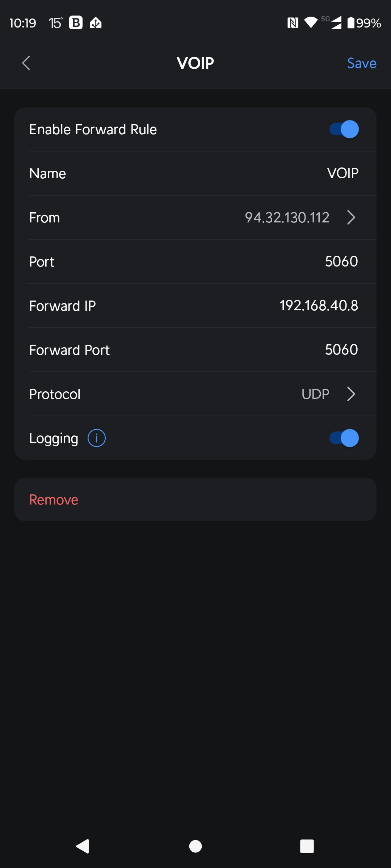This screenshot has height=868, width=391.
Task: Open the Logging info icon
Action: (97, 438)
